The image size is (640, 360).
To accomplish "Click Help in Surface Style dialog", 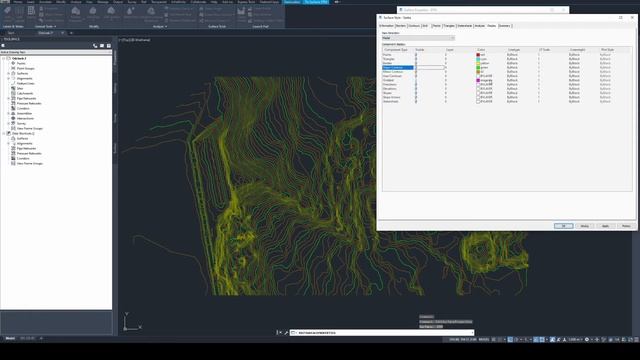I will click(626, 226).
